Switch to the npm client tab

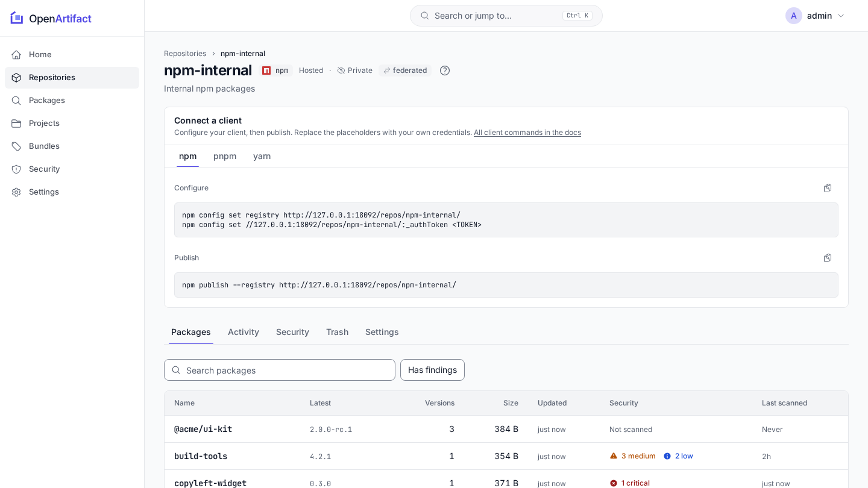tap(187, 156)
